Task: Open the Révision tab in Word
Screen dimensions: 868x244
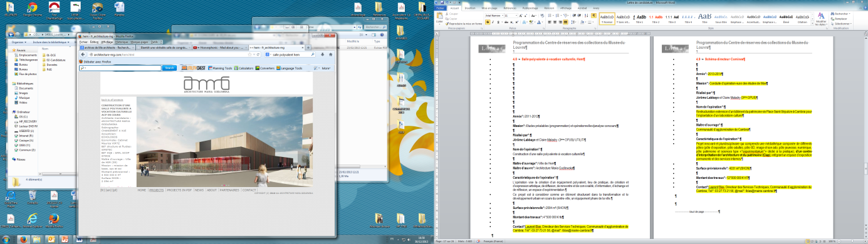Action: 549,8
